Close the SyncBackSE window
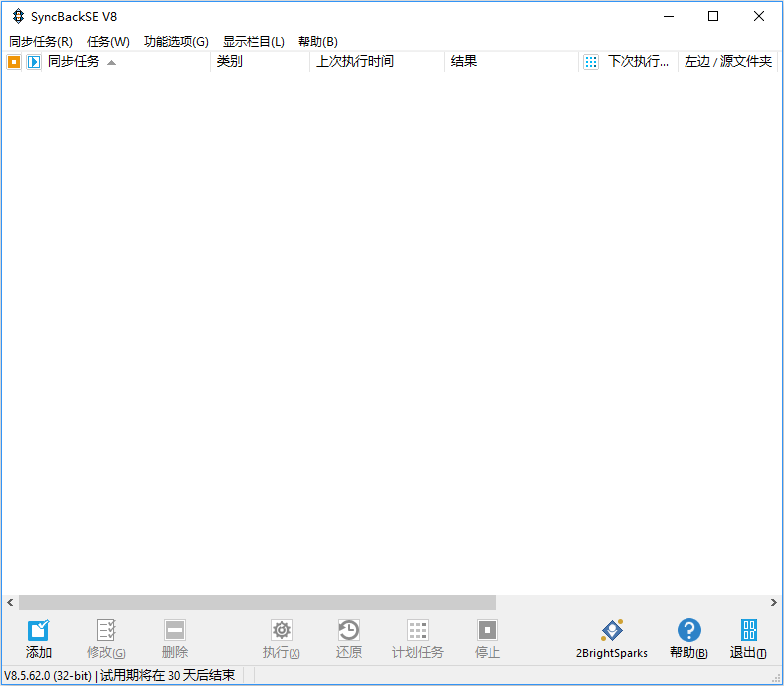 [759, 16]
